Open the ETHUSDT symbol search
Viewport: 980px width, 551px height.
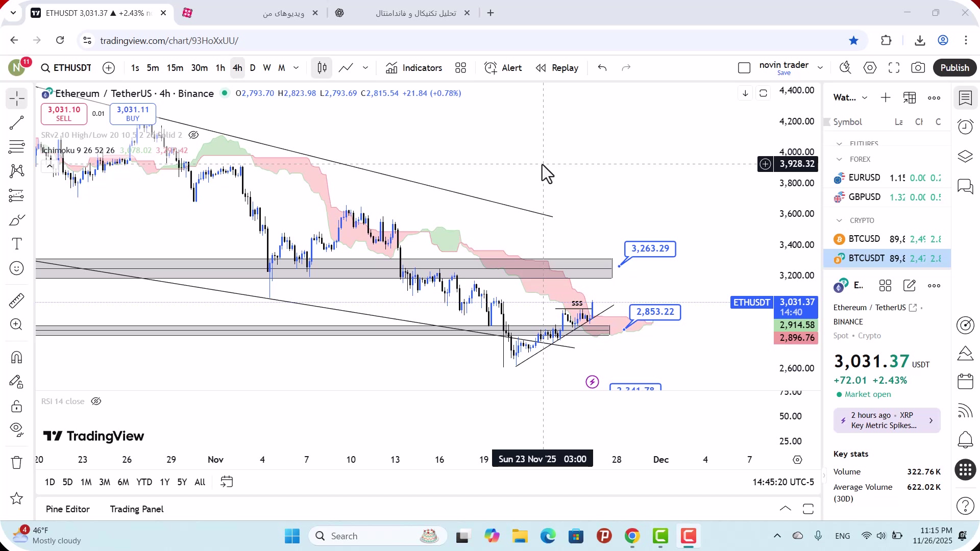66,68
